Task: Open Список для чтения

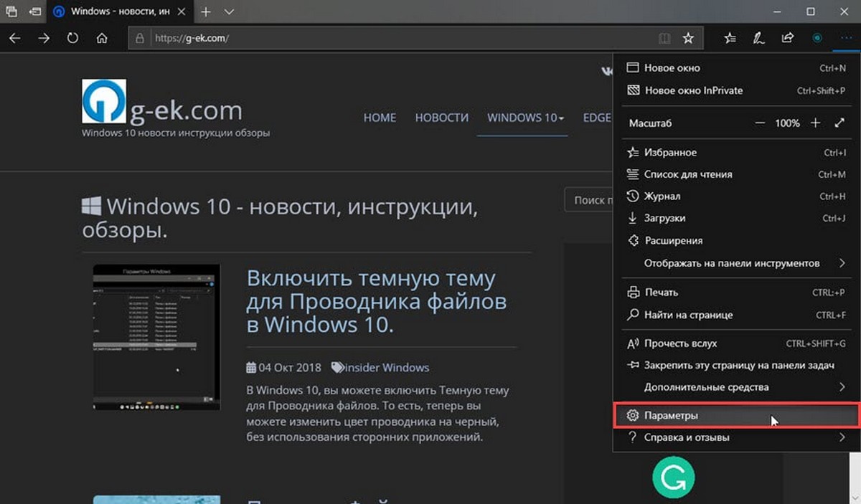Action: 736,174
